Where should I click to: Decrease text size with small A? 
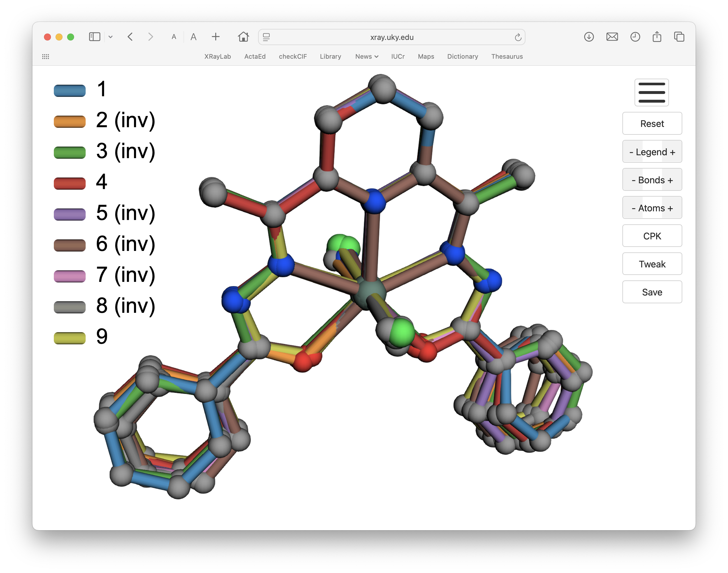pyautogui.click(x=174, y=37)
